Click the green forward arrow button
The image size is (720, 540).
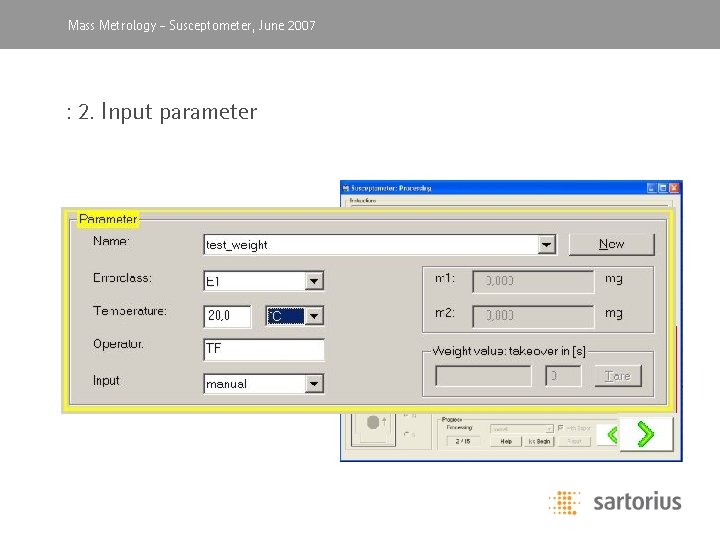click(x=646, y=434)
